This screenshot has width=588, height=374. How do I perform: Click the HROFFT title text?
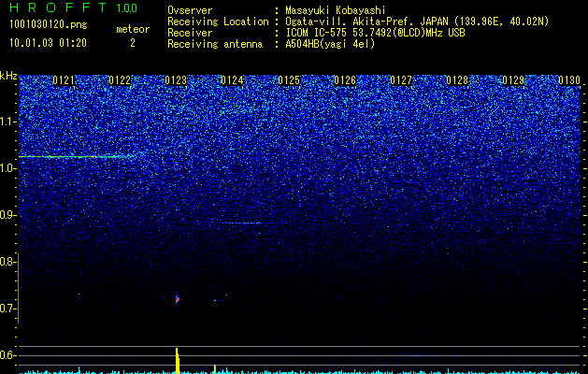[x=58, y=7]
